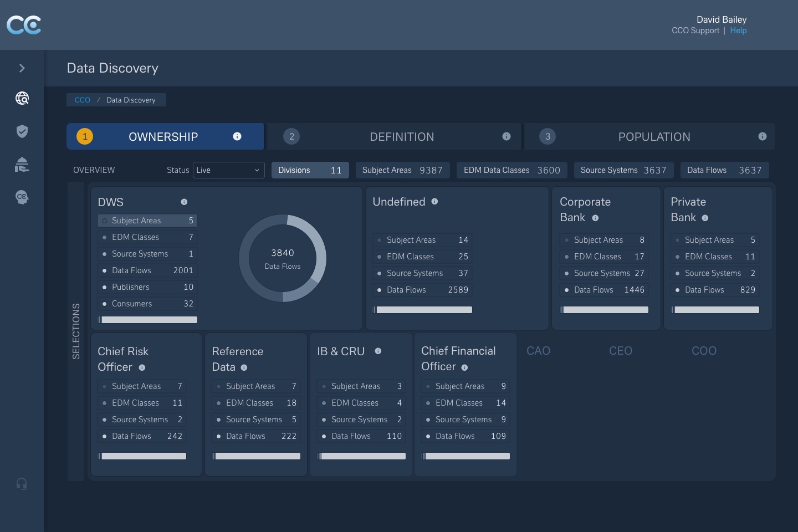The height and width of the screenshot is (532, 798).
Task: Click info icon on Ownership tab
Action: (x=237, y=136)
